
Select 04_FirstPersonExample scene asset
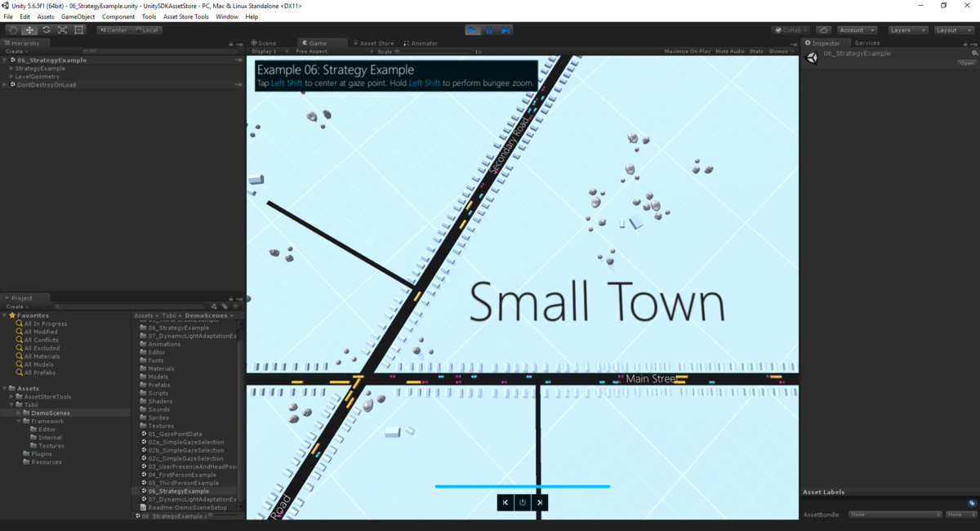pyautogui.click(x=182, y=475)
